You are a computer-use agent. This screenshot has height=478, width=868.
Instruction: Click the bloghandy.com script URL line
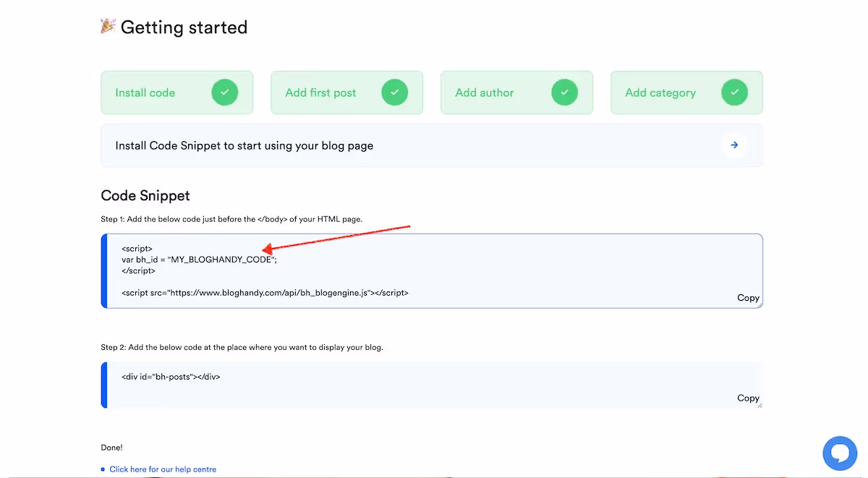coord(265,293)
